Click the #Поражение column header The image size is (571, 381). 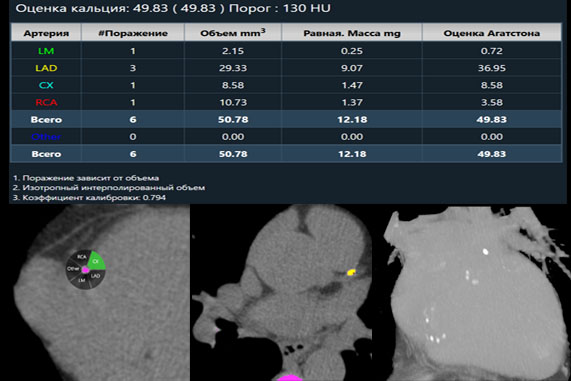point(133,33)
